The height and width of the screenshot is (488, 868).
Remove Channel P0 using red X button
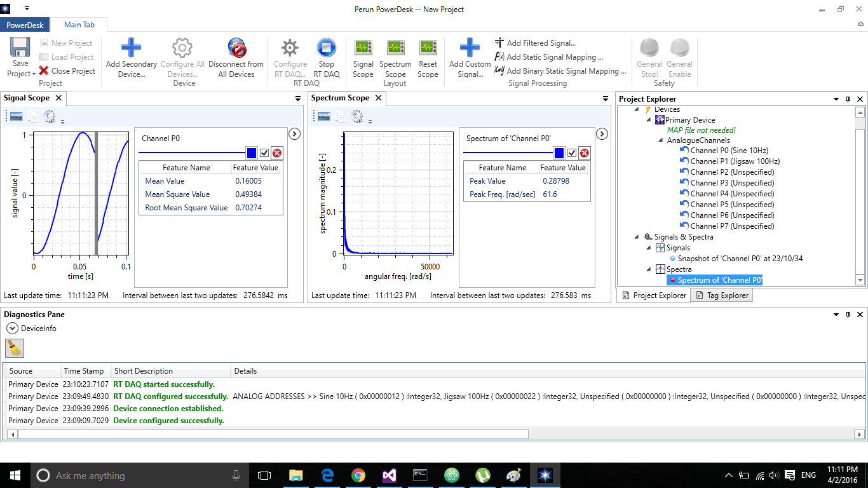tap(277, 153)
